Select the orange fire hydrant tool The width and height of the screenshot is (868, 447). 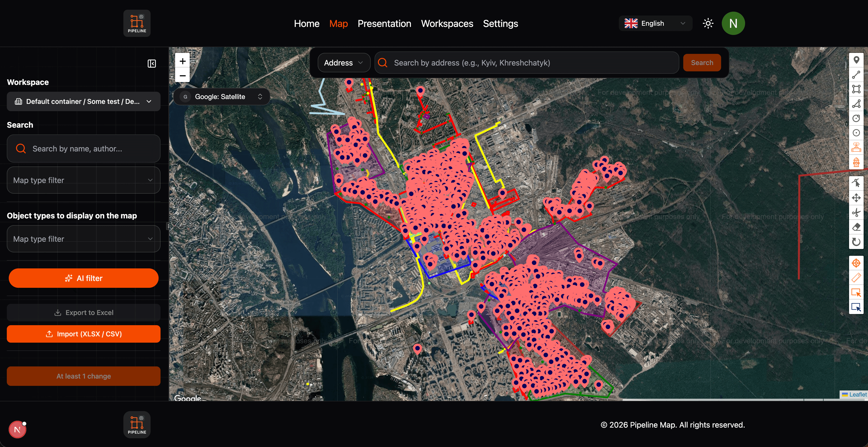click(x=856, y=162)
